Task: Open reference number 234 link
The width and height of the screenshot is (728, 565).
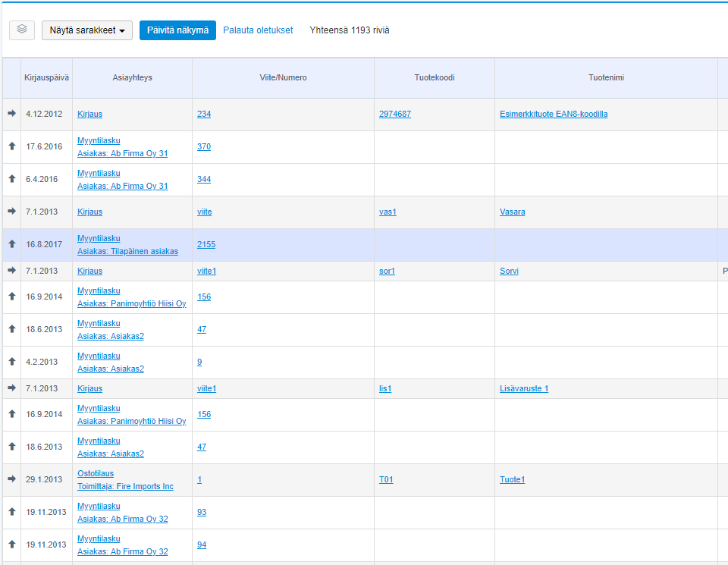Action: pos(204,115)
